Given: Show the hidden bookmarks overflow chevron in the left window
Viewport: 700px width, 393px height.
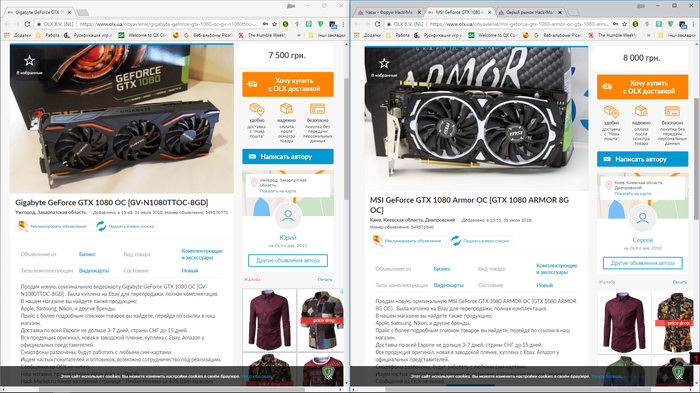Looking at the screenshot, I should [x=298, y=35].
